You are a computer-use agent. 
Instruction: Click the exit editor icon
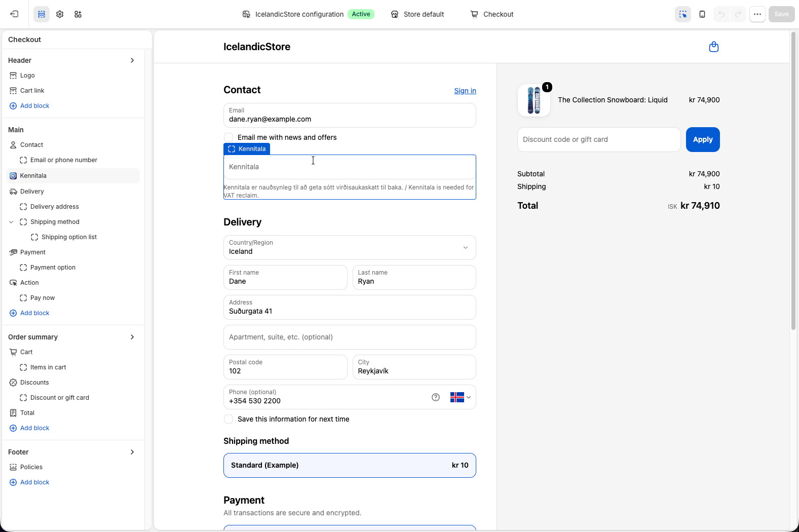14,14
